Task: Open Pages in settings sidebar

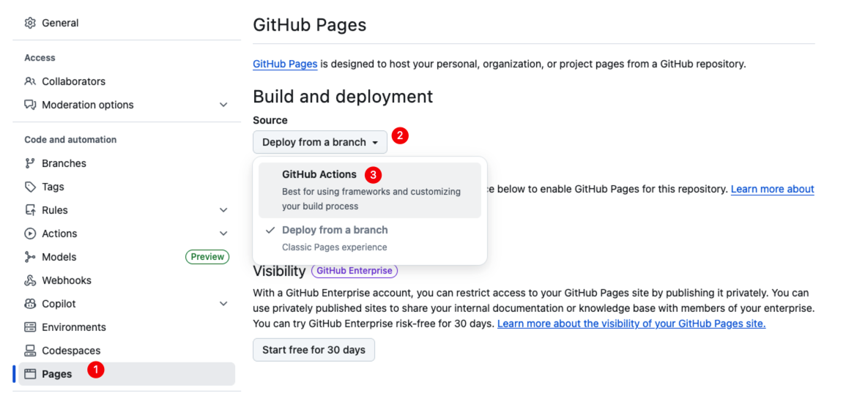Action: (57, 374)
